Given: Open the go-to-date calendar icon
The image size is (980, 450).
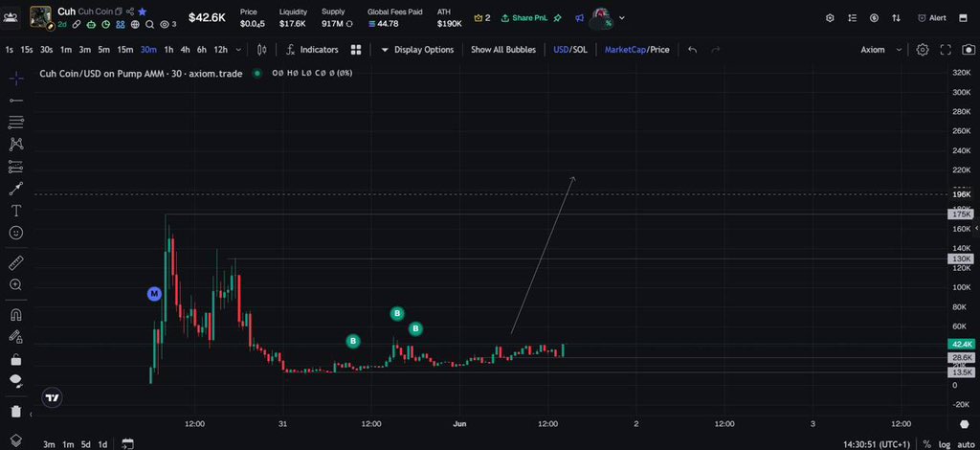Looking at the screenshot, I should pos(127,443).
